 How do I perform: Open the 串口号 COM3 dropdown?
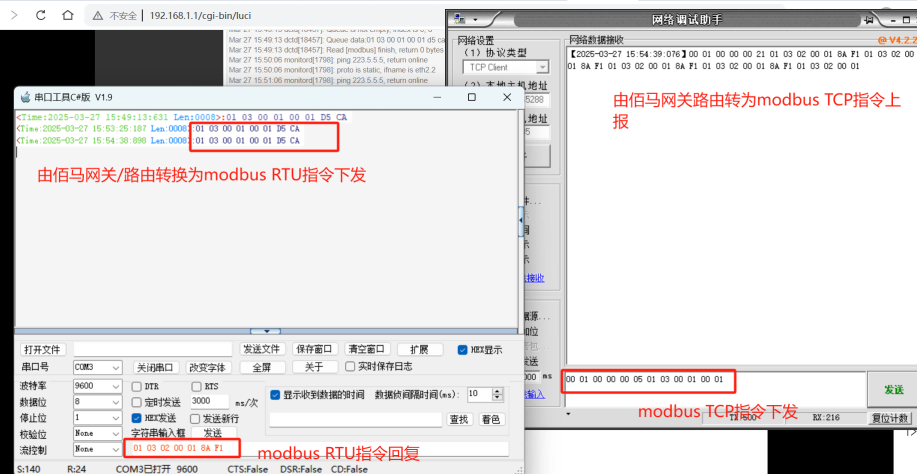point(114,368)
